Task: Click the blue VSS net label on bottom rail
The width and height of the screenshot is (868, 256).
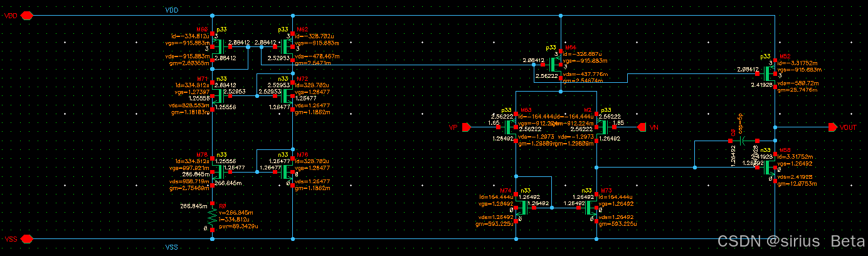Action: [x=172, y=246]
